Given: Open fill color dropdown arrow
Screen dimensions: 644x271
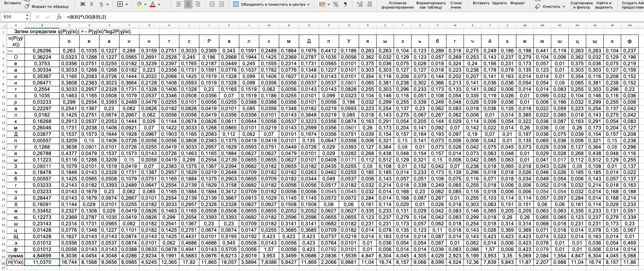Looking at the screenshot, I should click(x=145, y=4).
